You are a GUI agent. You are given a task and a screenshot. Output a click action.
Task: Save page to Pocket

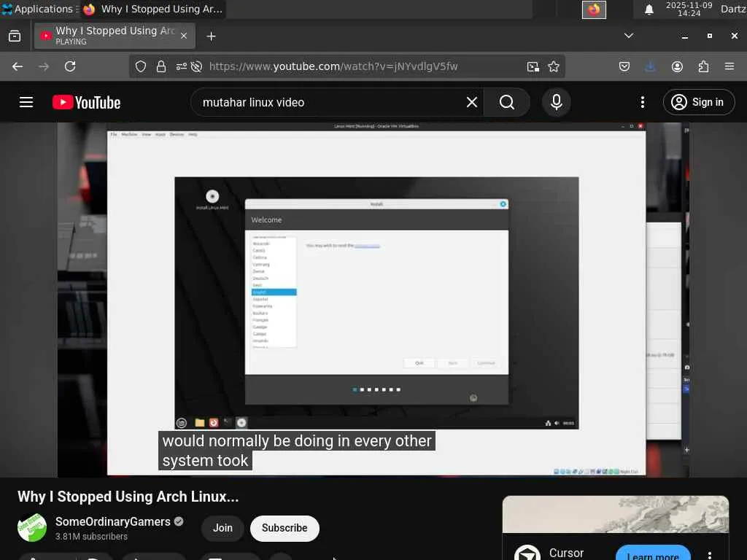pyautogui.click(x=624, y=66)
